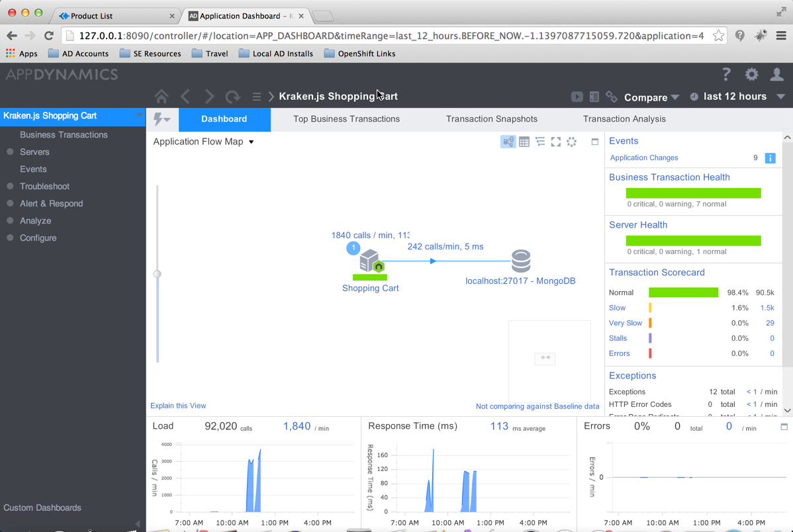Apply circular auto-layout to flow map
The image size is (793, 532).
[x=571, y=142]
